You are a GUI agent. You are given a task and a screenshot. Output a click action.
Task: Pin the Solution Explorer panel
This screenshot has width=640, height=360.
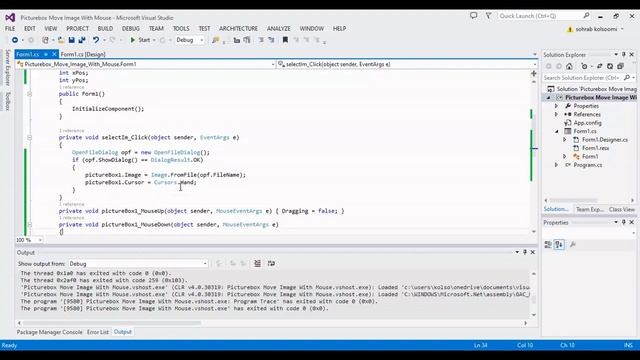point(624,54)
